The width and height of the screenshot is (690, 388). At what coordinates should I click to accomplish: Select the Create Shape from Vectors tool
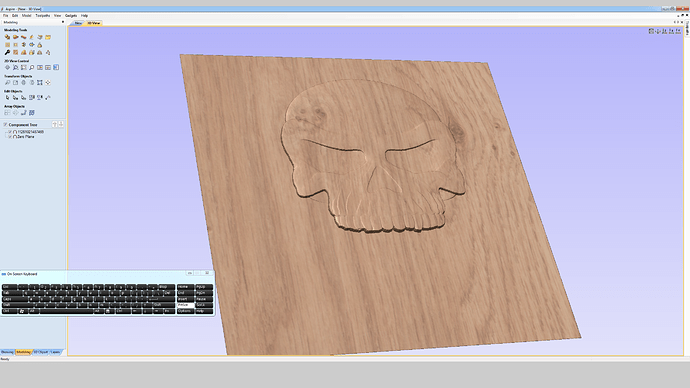[x=7, y=37]
